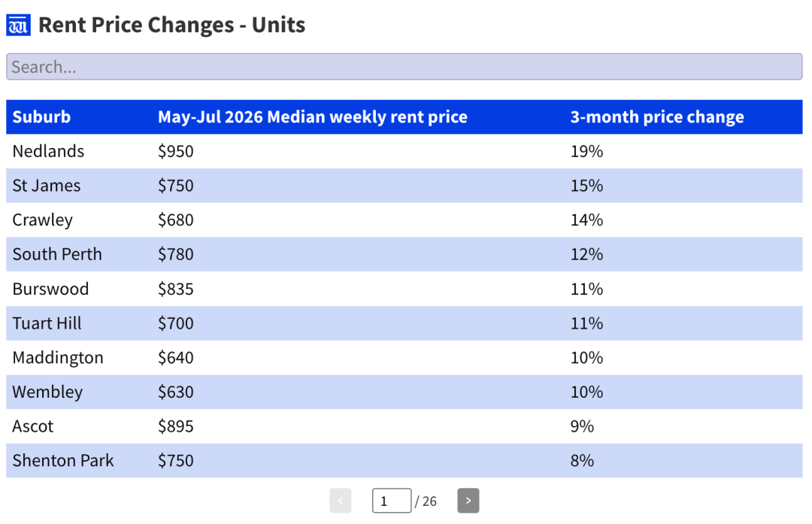Focus the Search input field
The height and width of the screenshot is (524, 812).
click(x=404, y=67)
